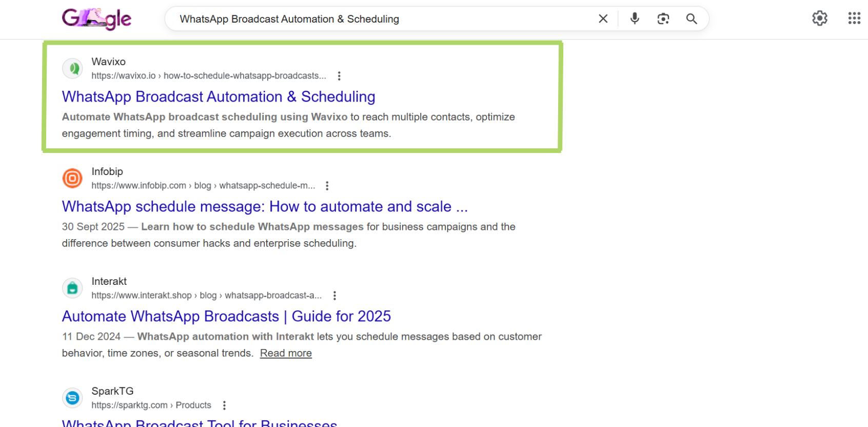This screenshot has width=868, height=427.
Task: Open more options for SparkTG result
Action: tap(224, 405)
